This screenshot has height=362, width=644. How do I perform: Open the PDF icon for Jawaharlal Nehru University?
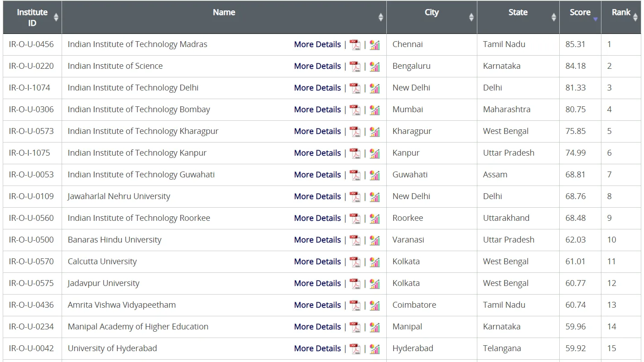(356, 197)
